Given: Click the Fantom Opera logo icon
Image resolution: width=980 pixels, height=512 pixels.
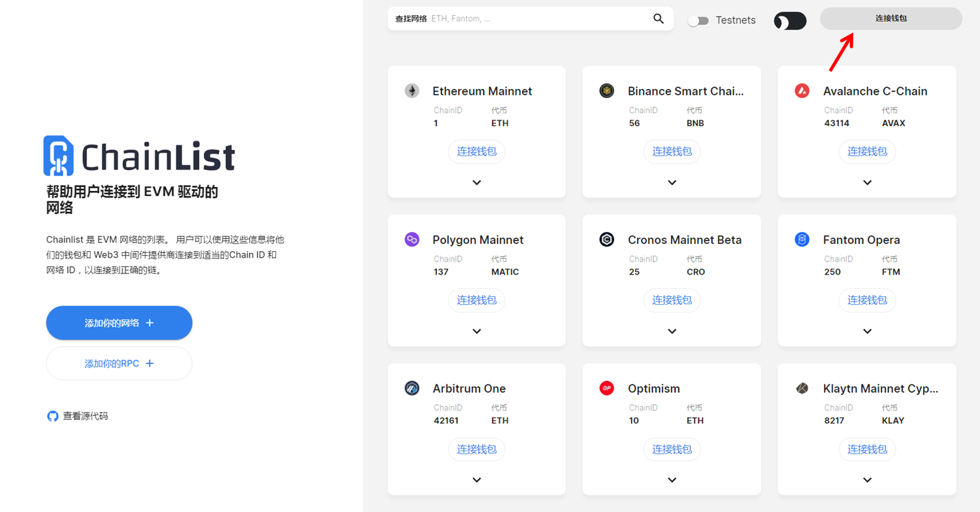Looking at the screenshot, I should (x=802, y=239).
